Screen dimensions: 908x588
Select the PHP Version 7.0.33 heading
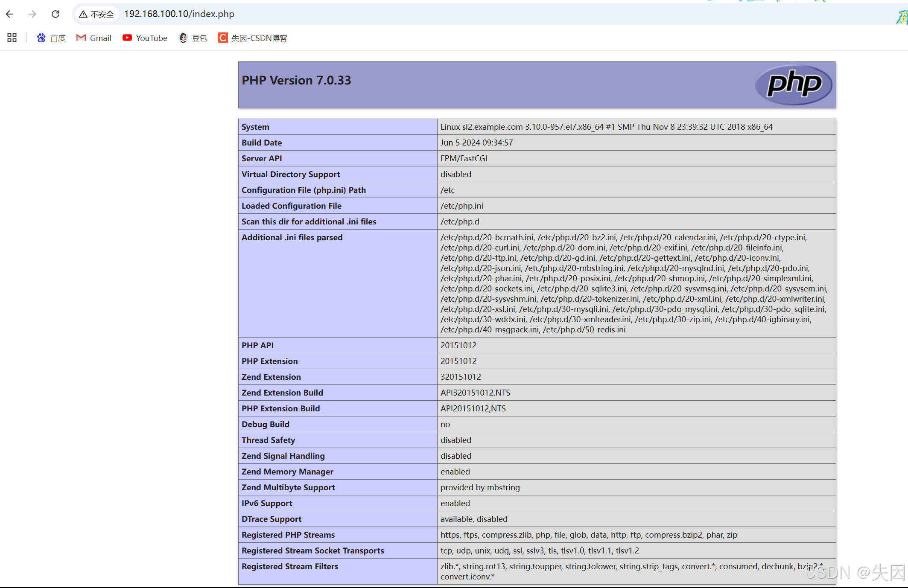click(x=296, y=80)
